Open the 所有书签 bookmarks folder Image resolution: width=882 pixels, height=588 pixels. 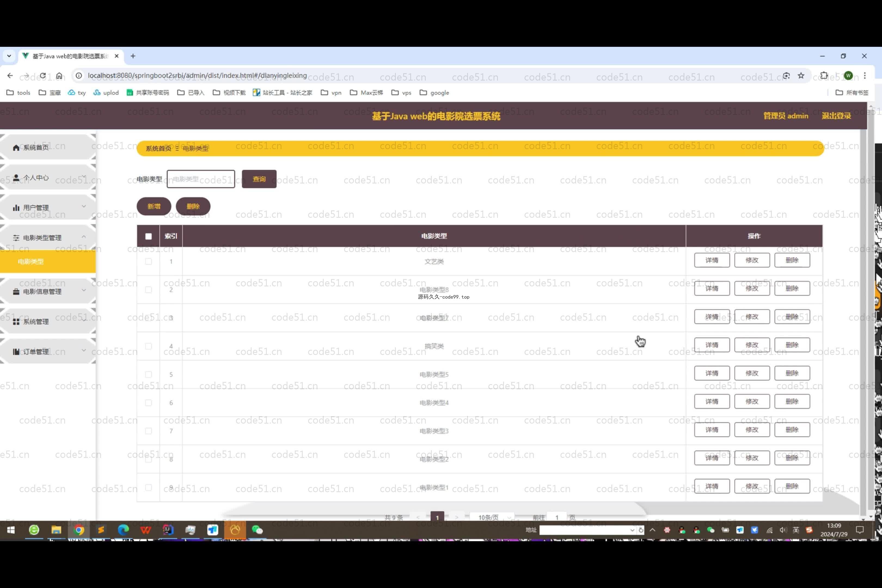(852, 93)
